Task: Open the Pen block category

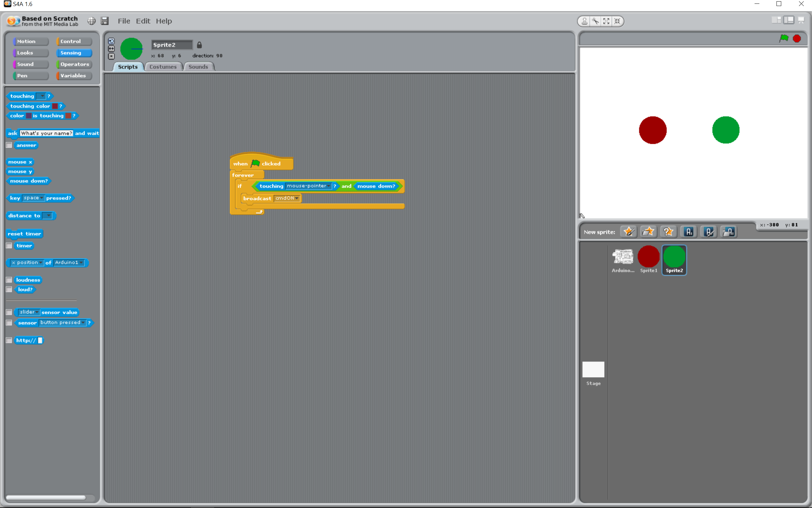Action: pyautogui.click(x=30, y=76)
